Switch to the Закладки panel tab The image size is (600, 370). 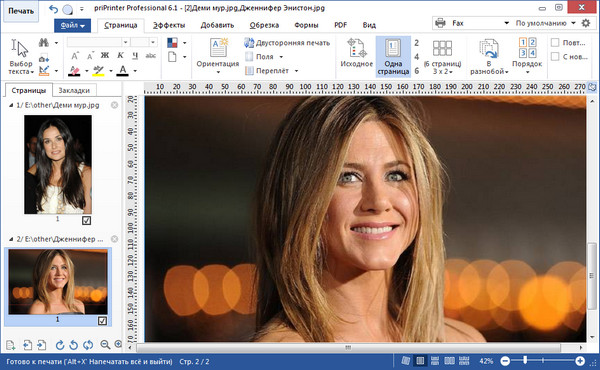tap(74, 91)
